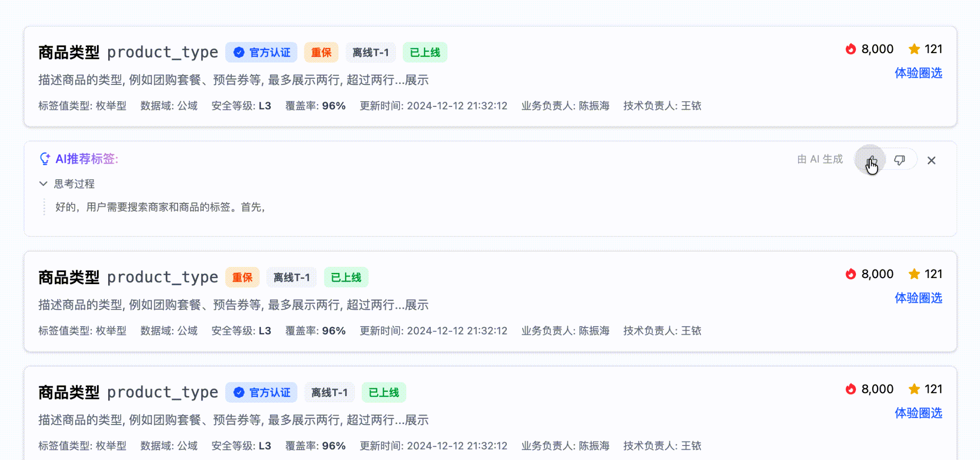Click the blue 官方认证 badge on the first card
980x460 pixels.
click(261, 52)
